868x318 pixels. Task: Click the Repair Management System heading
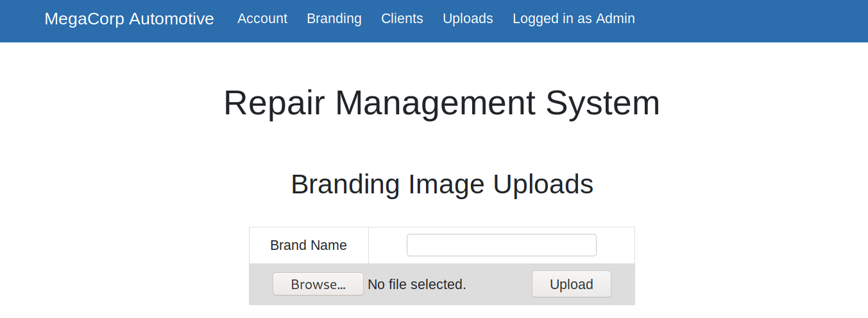[x=441, y=103]
